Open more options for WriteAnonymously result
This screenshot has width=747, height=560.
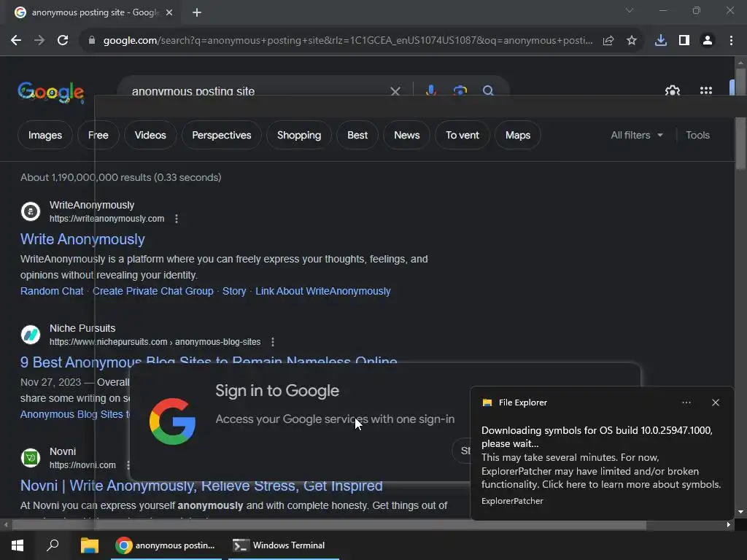tap(177, 219)
